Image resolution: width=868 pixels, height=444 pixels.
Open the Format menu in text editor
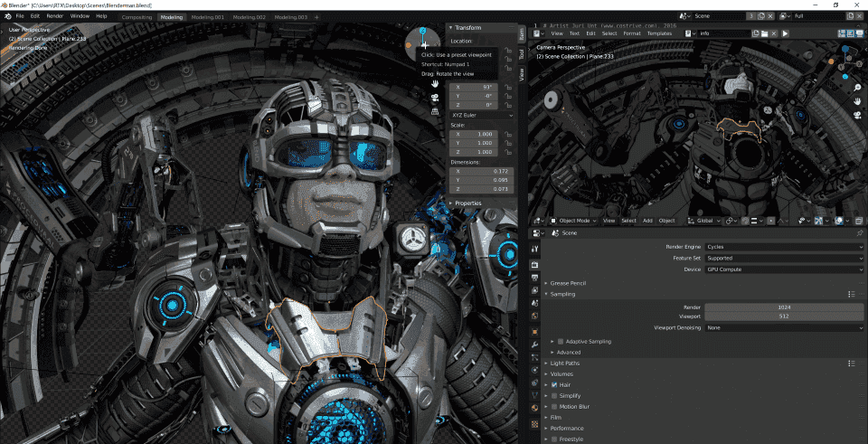(x=632, y=33)
